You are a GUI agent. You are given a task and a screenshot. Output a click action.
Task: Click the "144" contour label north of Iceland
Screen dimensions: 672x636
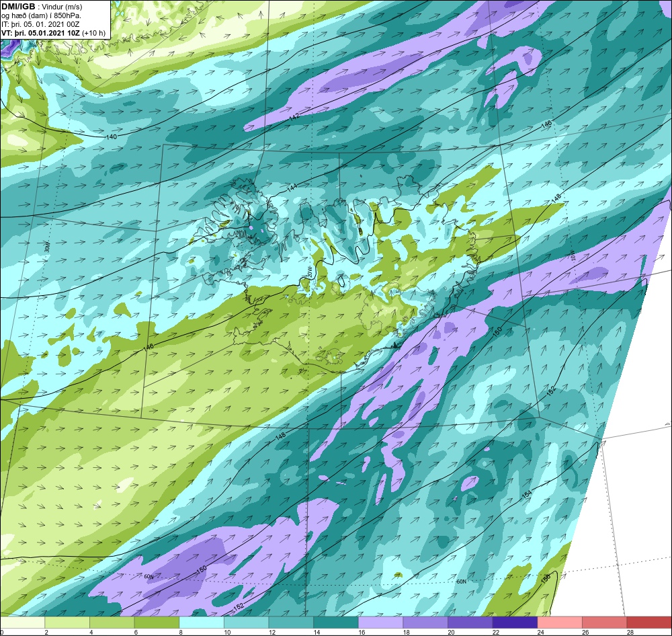click(292, 188)
